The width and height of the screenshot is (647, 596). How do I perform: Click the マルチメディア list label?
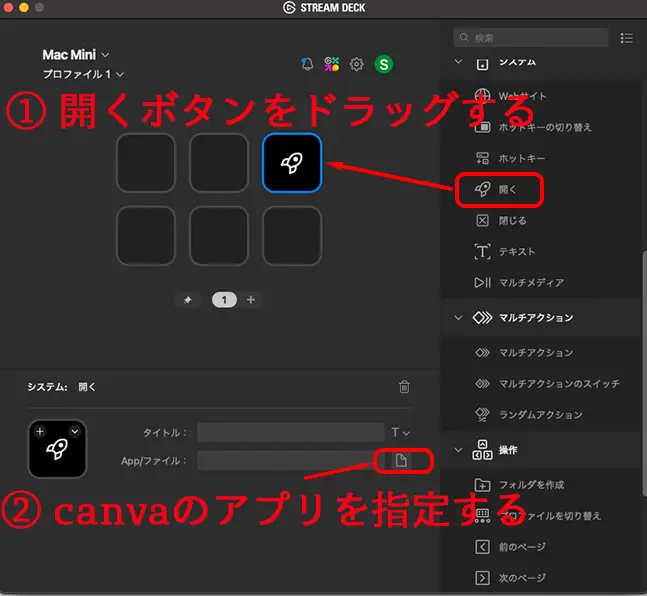coord(531,282)
